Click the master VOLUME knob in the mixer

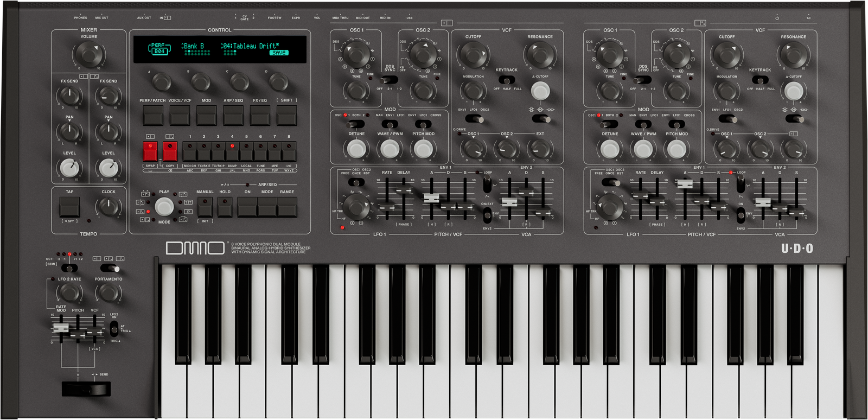click(89, 54)
